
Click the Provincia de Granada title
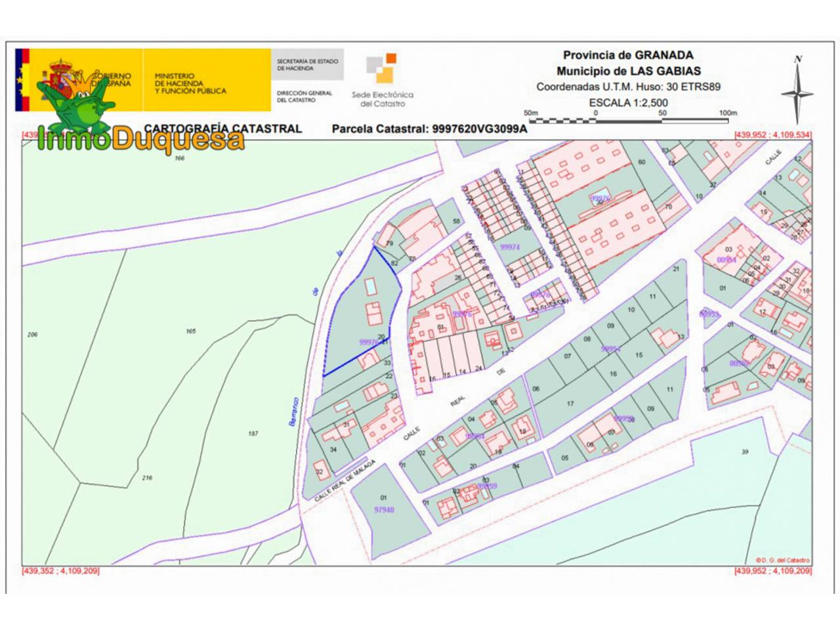[x=628, y=55]
